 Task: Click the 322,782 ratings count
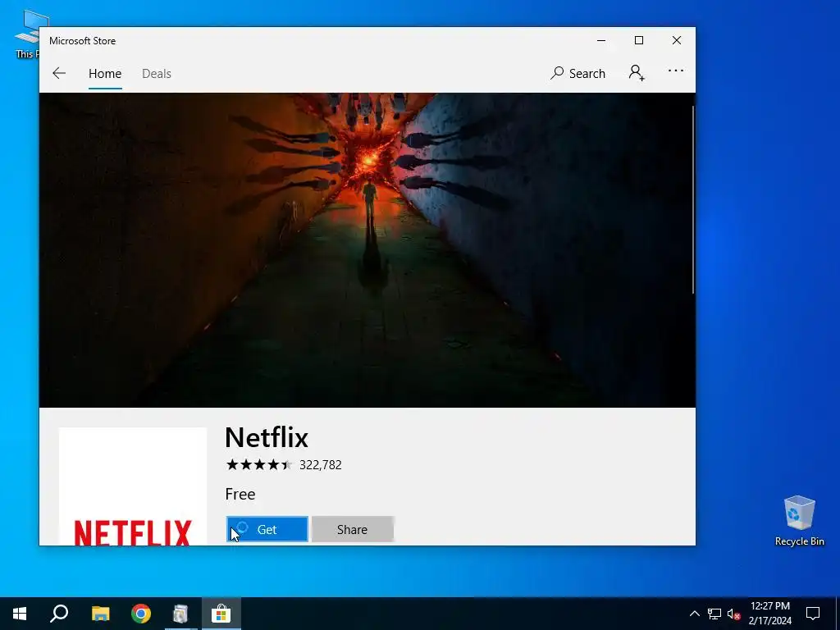pyautogui.click(x=321, y=465)
